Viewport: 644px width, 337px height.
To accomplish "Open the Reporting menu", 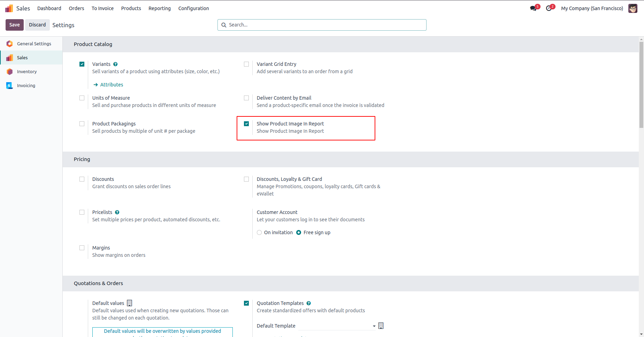I will 159,8.
